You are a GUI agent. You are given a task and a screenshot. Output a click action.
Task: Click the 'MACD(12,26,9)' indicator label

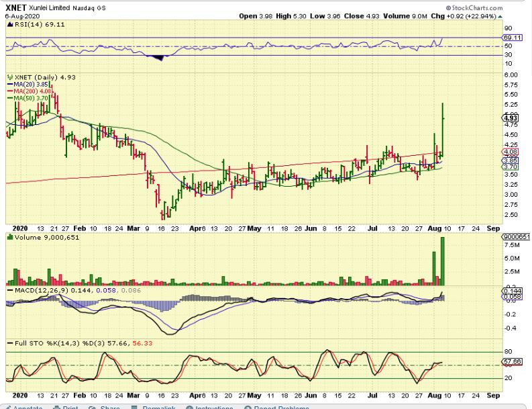38,290
